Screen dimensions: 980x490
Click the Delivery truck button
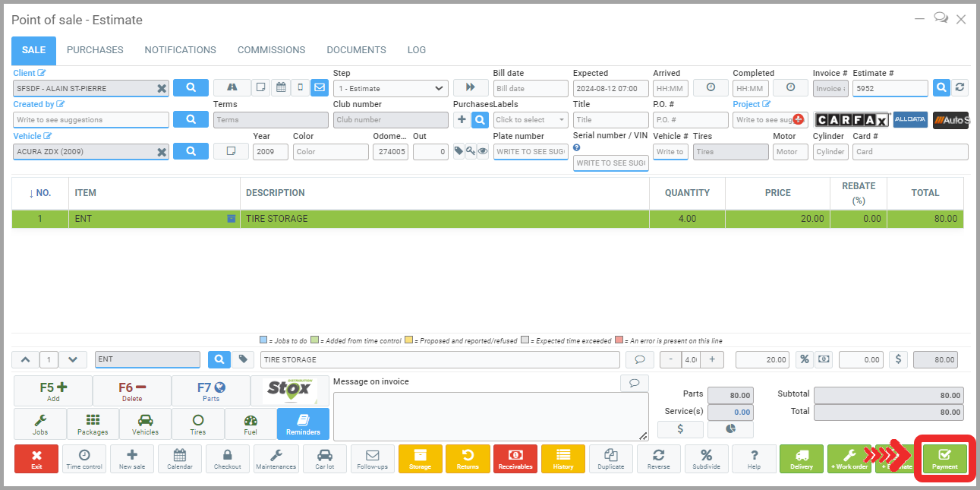(x=801, y=459)
